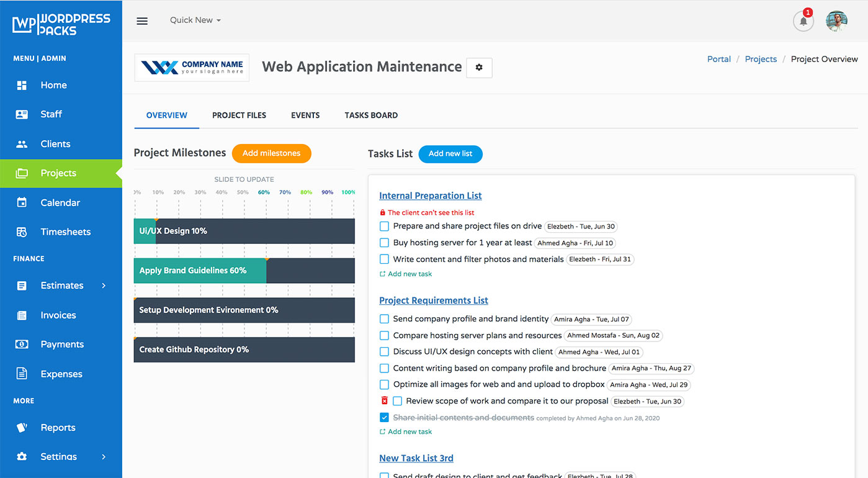The image size is (868, 478).
Task: Expand the Settings submenu
Action: (x=104, y=456)
